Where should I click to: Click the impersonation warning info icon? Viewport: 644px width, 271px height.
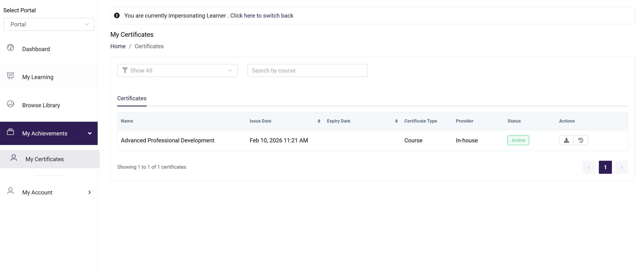pos(117,16)
